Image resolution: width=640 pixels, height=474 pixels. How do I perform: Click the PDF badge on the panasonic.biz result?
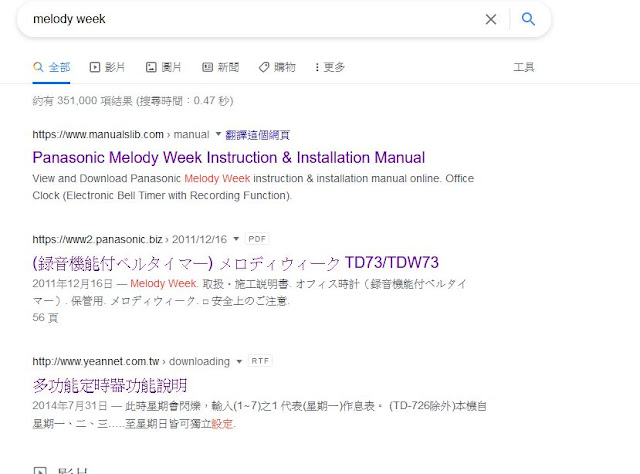(x=257, y=239)
